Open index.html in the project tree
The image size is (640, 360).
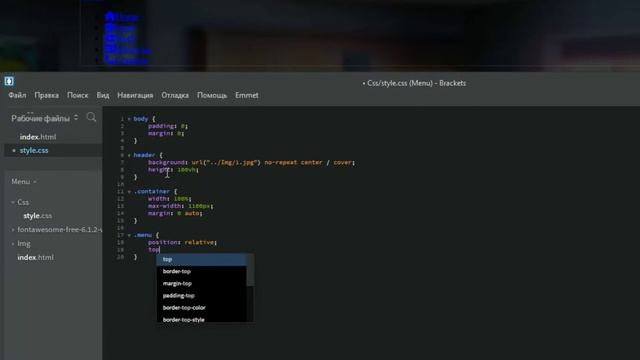tap(36, 257)
